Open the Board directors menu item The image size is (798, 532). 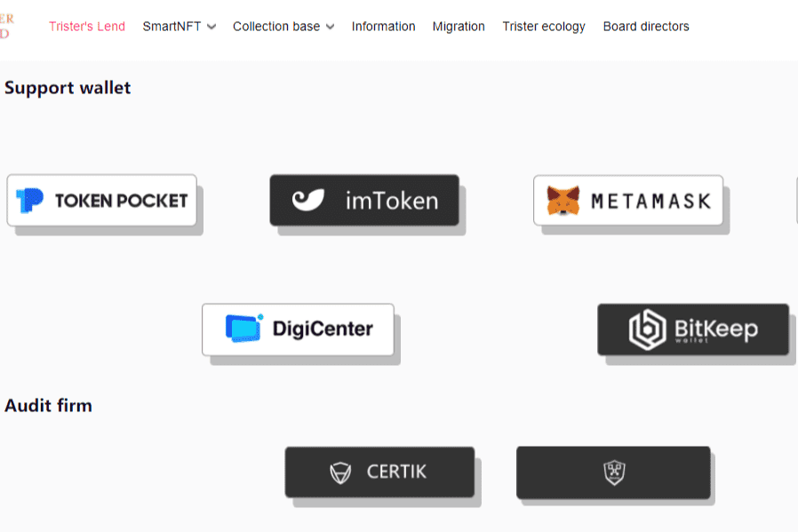point(646,26)
